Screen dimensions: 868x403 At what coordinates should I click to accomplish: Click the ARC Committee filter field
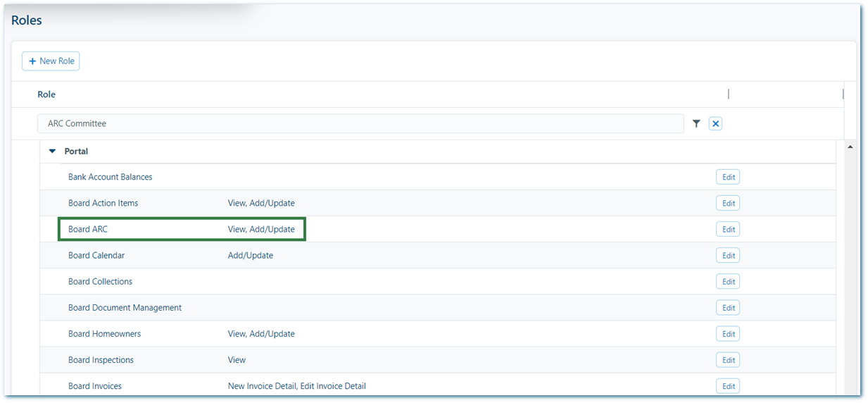click(x=360, y=123)
